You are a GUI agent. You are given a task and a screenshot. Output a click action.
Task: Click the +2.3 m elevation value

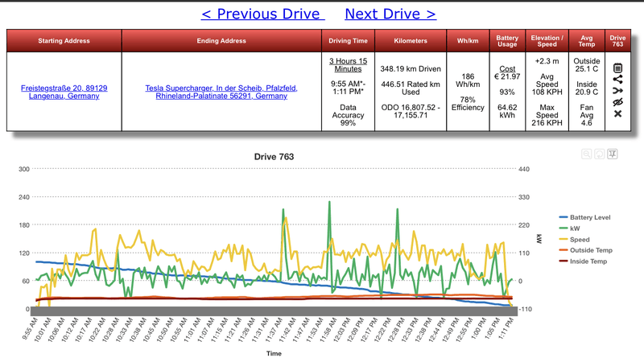547,61
